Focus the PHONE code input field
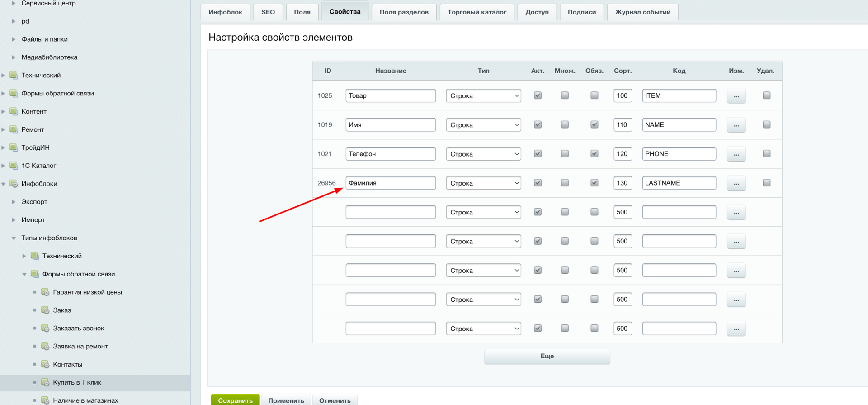The width and height of the screenshot is (868, 405). [679, 154]
